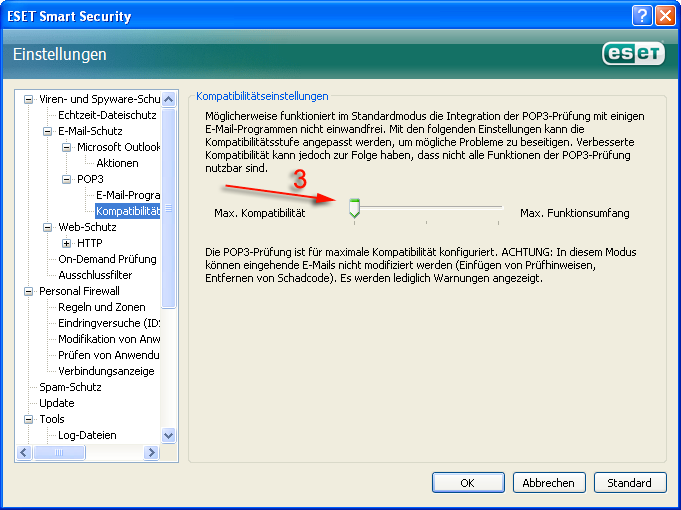Select Spam-Schutz in the settings tree
Image resolution: width=681 pixels, height=510 pixels.
click(x=70, y=387)
